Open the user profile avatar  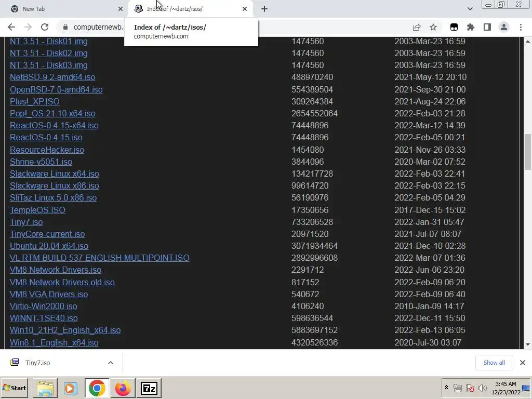point(504,27)
